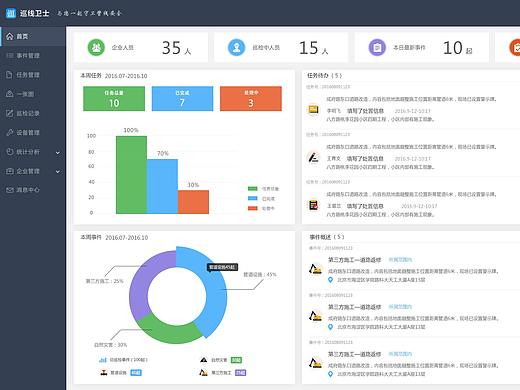Click the pen-writing icon in task list
The height and width of the screenshot is (390, 520).
point(313,157)
